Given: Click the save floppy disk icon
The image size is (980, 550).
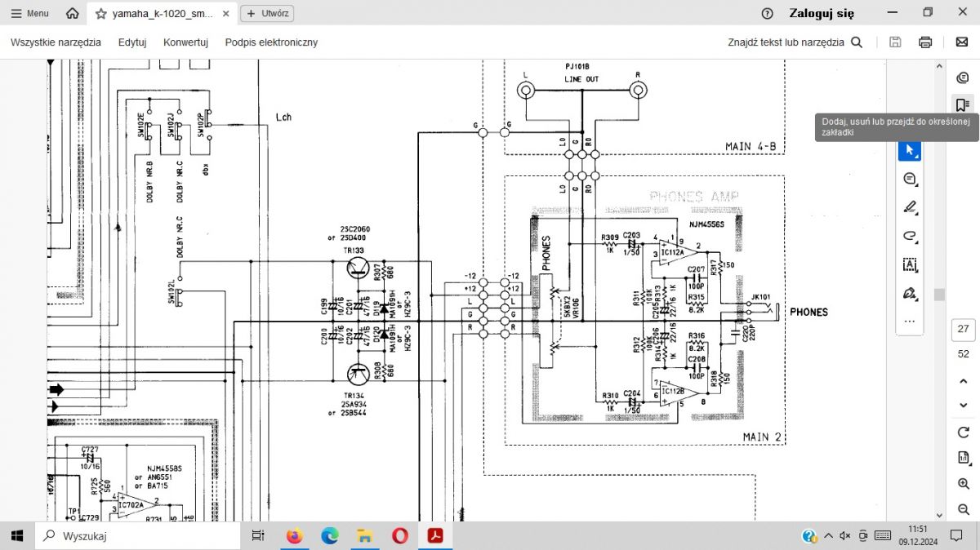Looking at the screenshot, I should click(895, 42).
